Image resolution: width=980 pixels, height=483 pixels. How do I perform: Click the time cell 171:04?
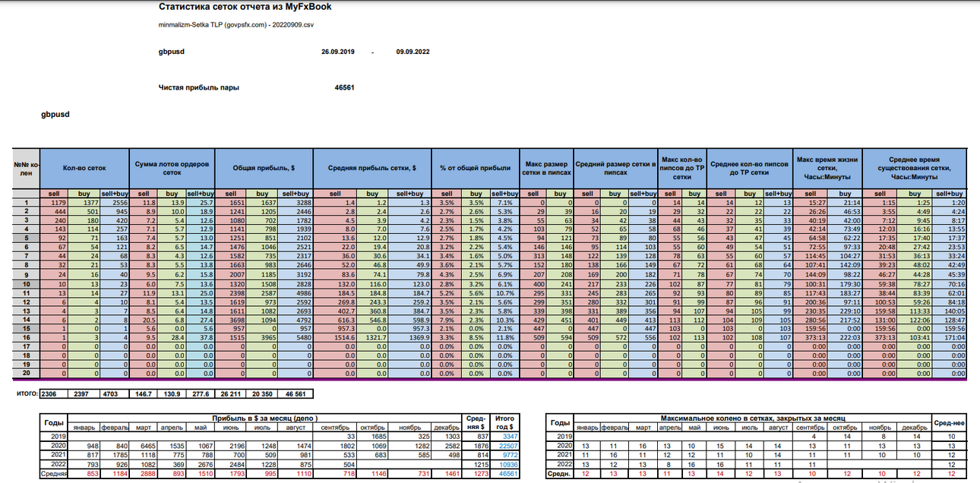click(x=950, y=336)
